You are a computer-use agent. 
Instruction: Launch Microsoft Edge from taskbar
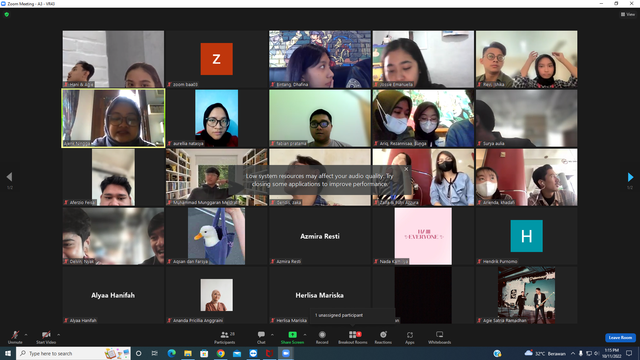(171, 353)
